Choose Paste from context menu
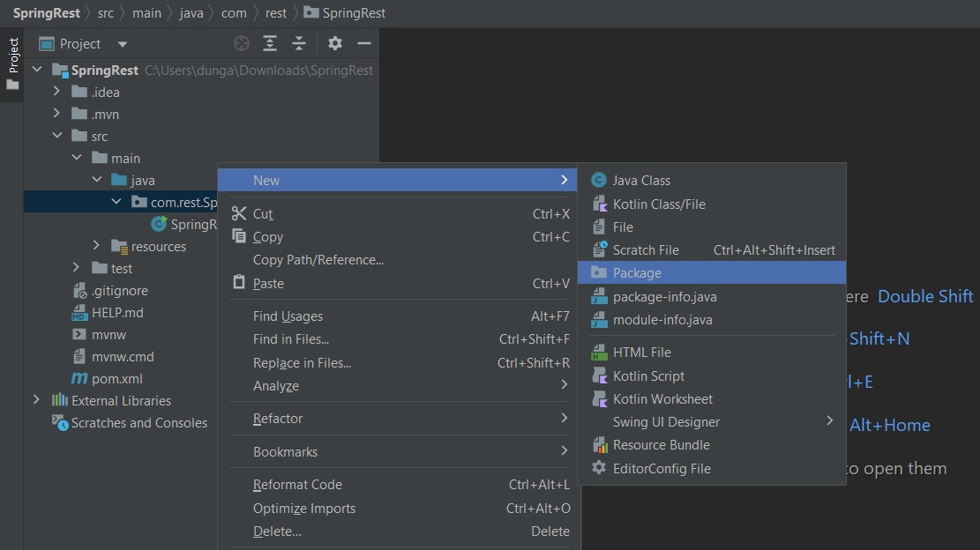 pos(398,284)
